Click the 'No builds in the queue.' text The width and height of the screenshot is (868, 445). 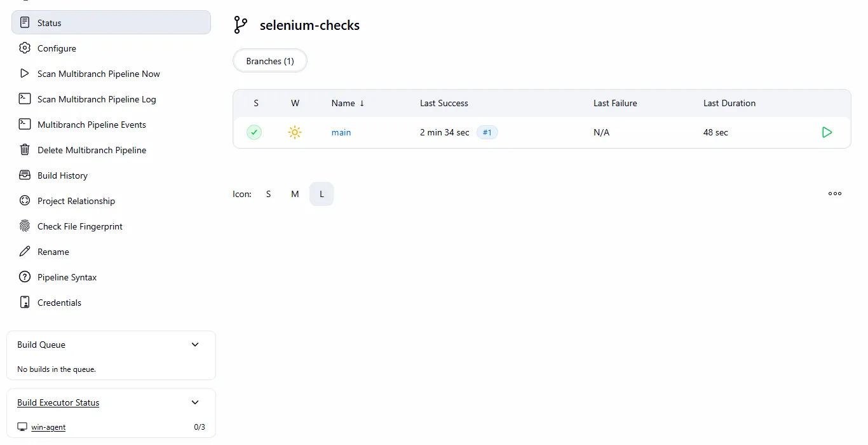click(x=57, y=369)
